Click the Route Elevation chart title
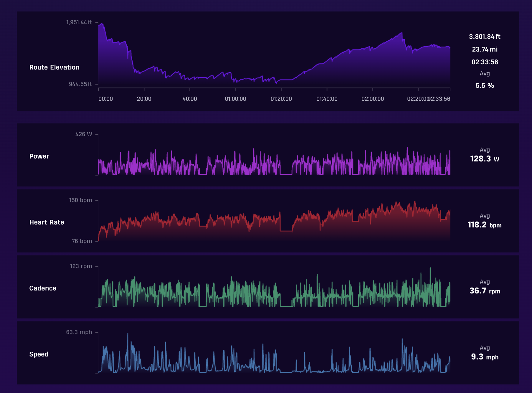 (x=54, y=67)
